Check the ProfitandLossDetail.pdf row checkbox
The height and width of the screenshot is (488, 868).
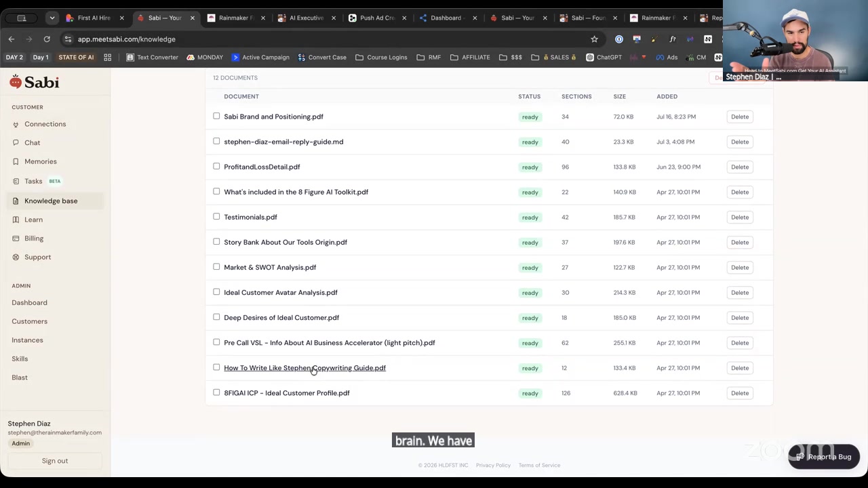(216, 167)
